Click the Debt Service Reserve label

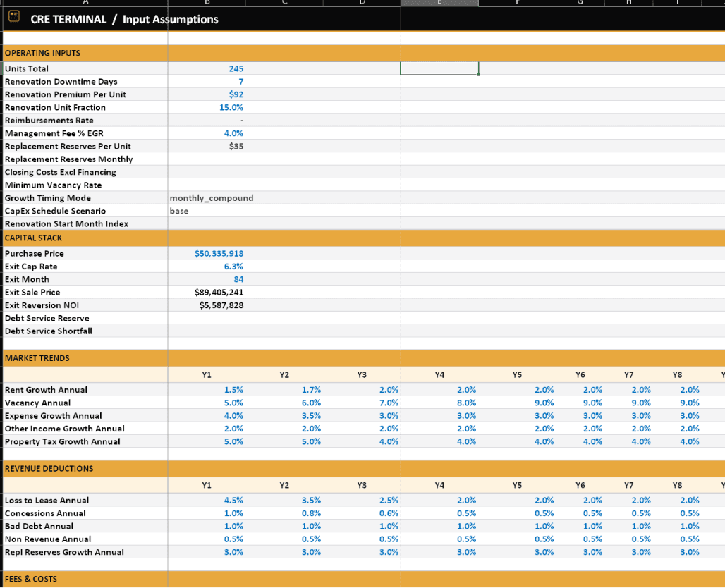click(x=47, y=318)
